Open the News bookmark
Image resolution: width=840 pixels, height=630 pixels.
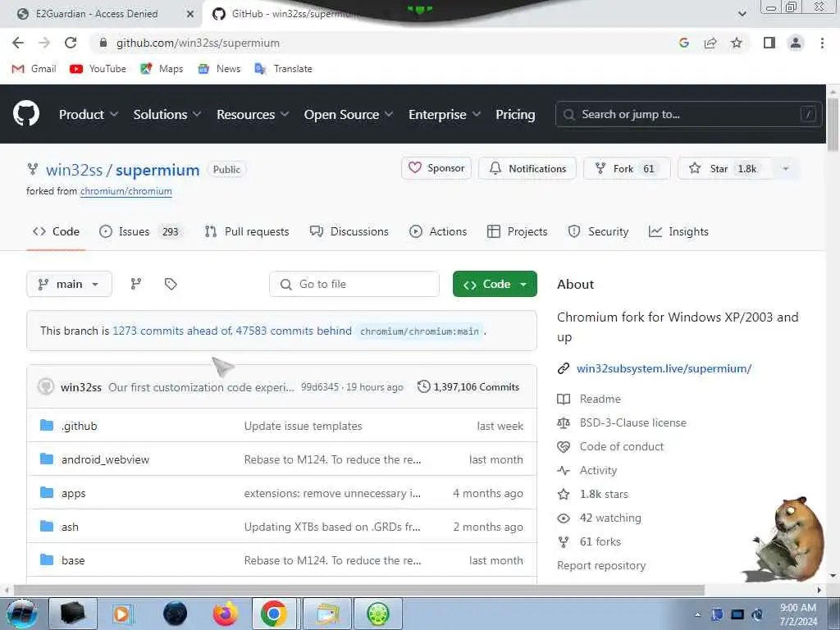(x=219, y=69)
